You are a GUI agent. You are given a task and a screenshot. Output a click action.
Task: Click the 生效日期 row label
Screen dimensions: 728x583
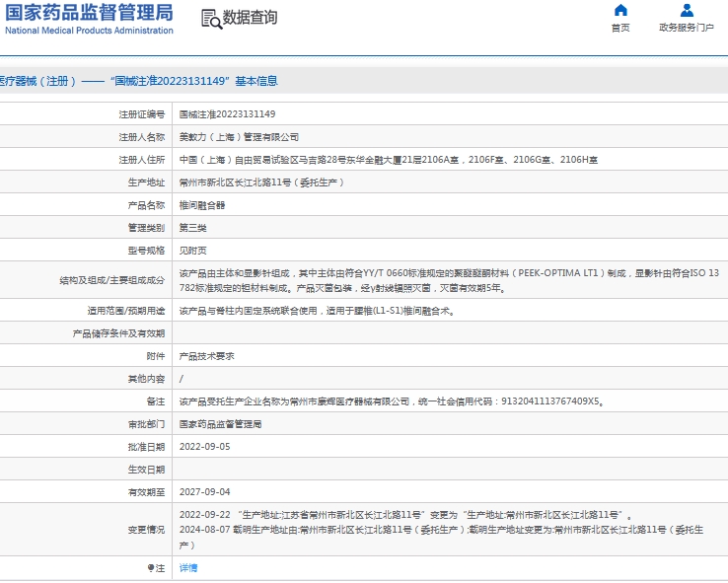146,470
